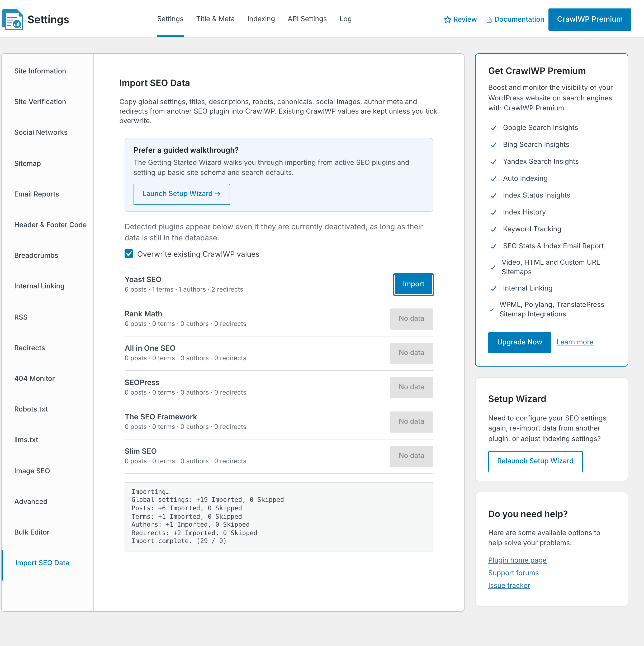Open Plugin home page link
Screen dimensions: 644x646
point(517,560)
